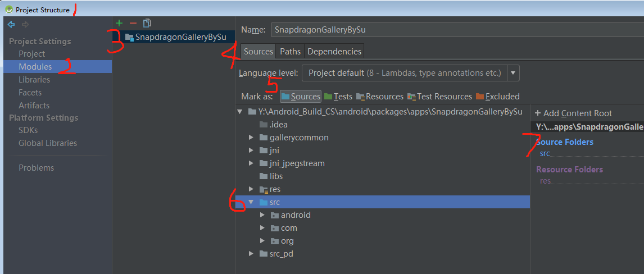
Task: Click the Android Studio window title icon
Action: pyautogui.click(x=9, y=10)
